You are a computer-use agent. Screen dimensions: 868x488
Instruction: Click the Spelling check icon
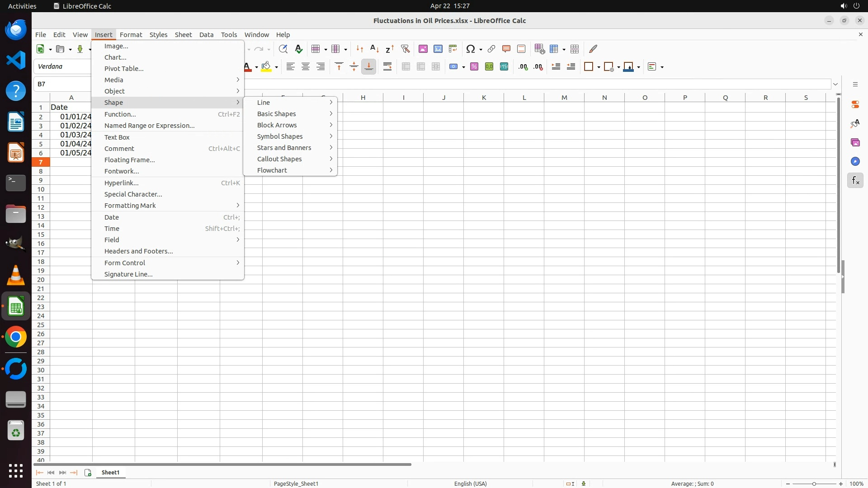(298, 49)
